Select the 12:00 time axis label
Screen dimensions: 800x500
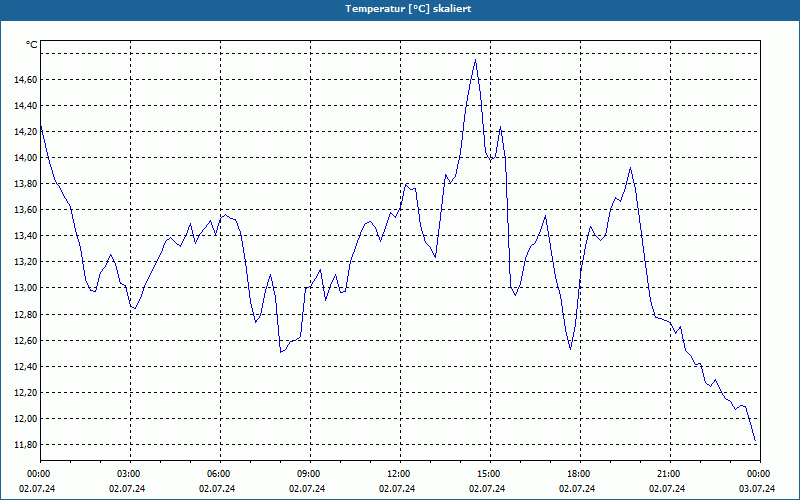point(401,474)
